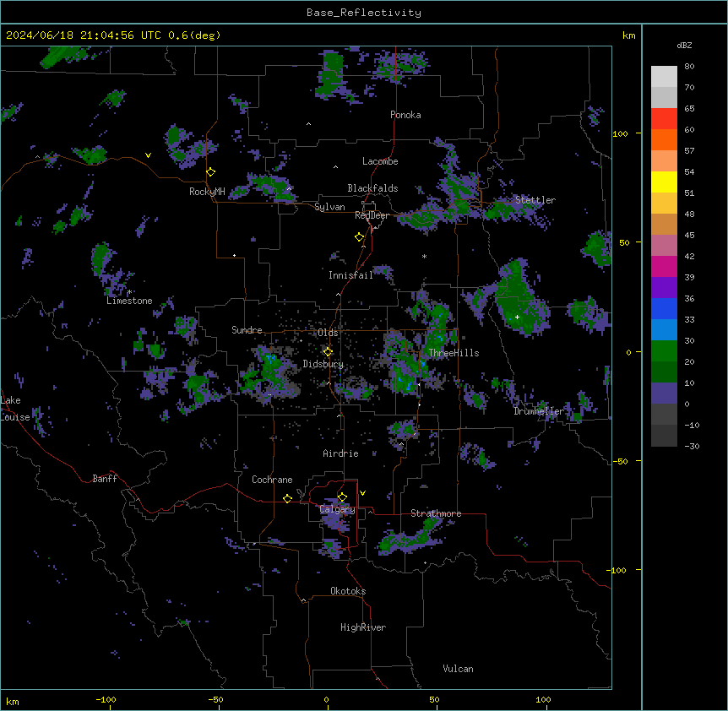Click the Limestone label
This screenshot has height=711, width=728.
[129, 301]
